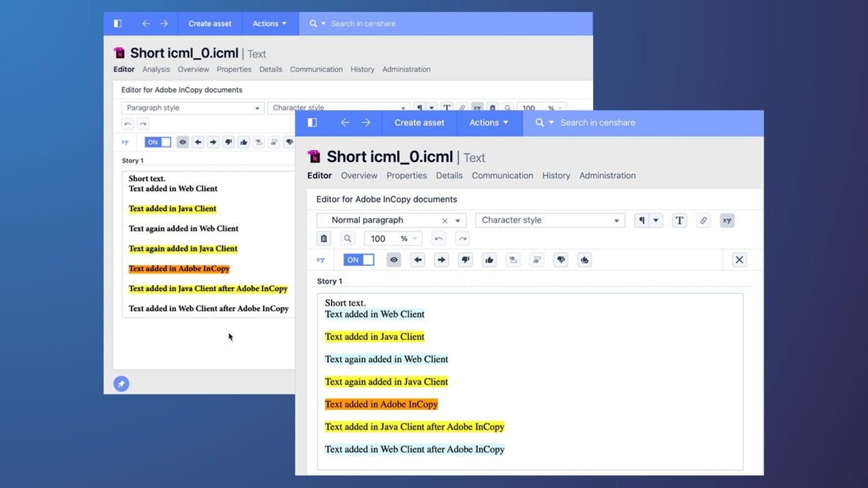The height and width of the screenshot is (488, 868).
Task: Jump to next change in back window
Action: click(x=213, y=142)
